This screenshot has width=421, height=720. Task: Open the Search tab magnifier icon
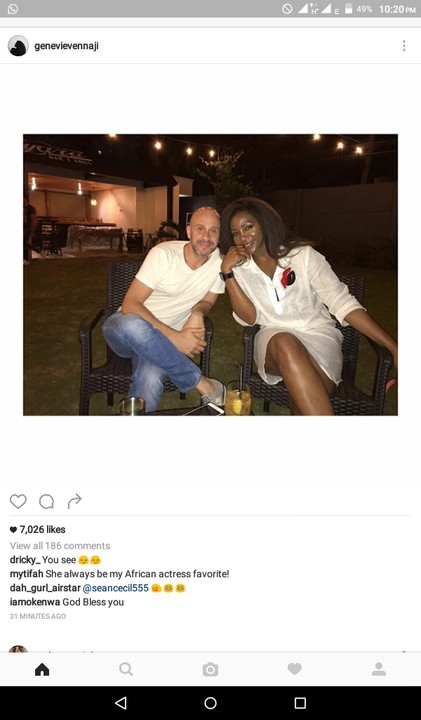(126, 669)
